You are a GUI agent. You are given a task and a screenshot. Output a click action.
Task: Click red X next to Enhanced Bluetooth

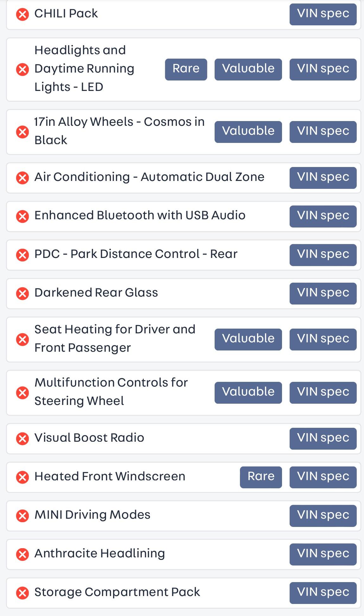tap(22, 216)
